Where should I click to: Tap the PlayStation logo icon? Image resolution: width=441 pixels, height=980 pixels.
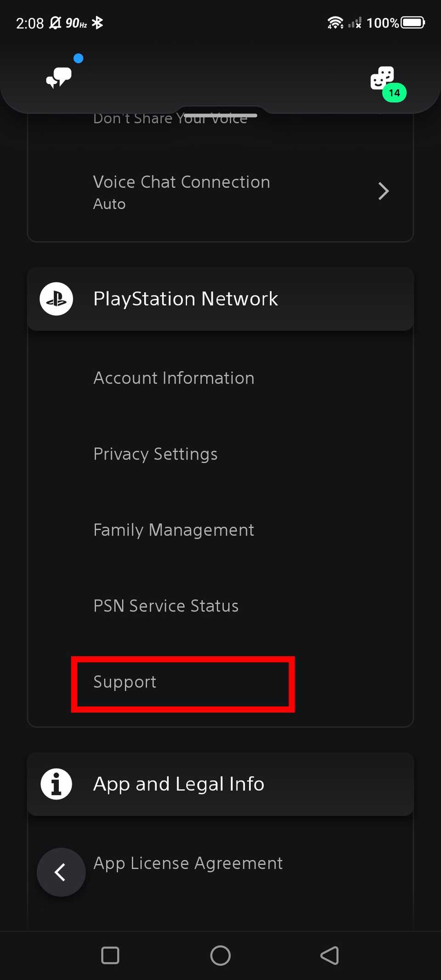pyautogui.click(x=56, y=299)
